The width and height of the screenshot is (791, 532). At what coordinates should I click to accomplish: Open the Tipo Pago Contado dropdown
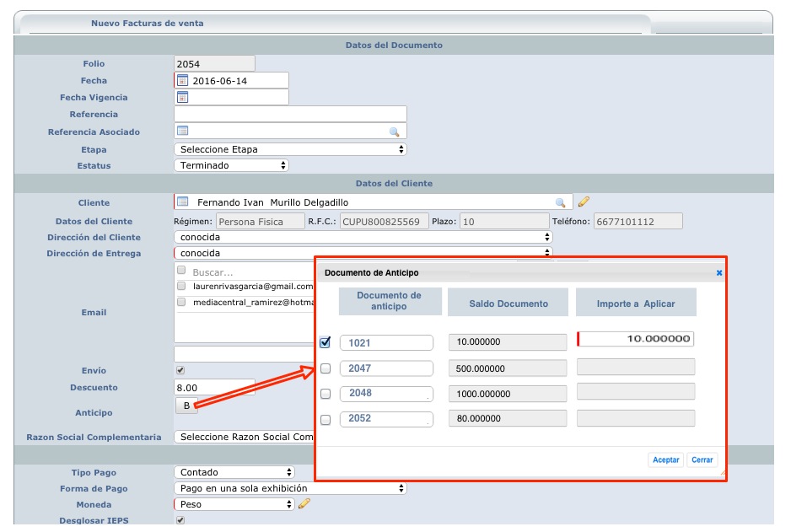pos(234,472)
